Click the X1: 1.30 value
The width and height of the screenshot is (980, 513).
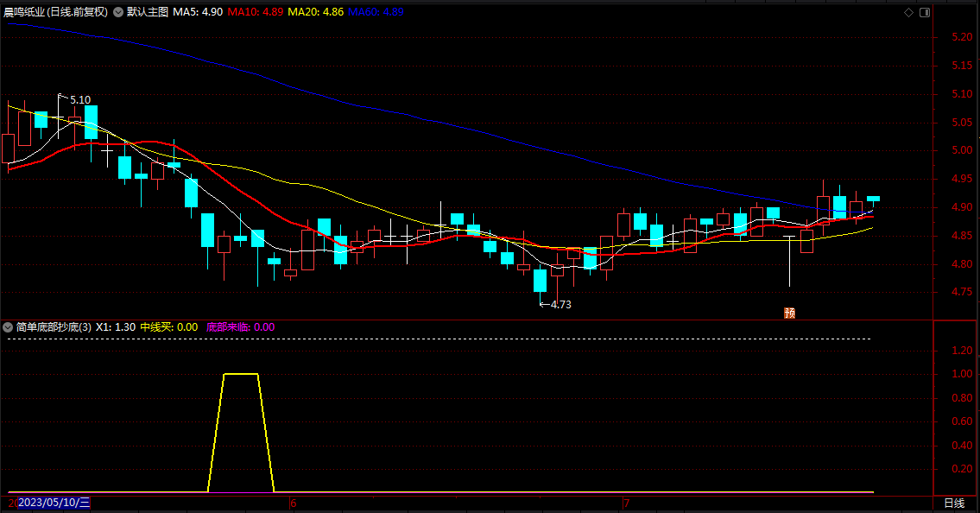pyautogui.click(x=116, y=326)
